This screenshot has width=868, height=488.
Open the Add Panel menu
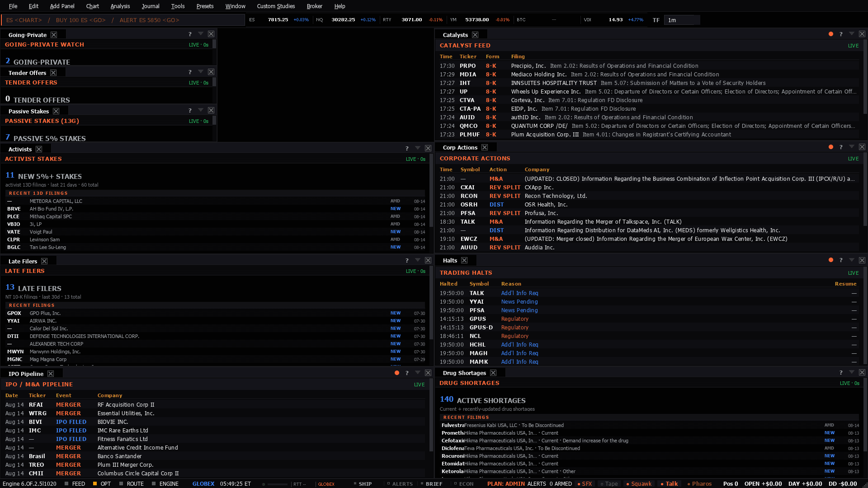62,6
